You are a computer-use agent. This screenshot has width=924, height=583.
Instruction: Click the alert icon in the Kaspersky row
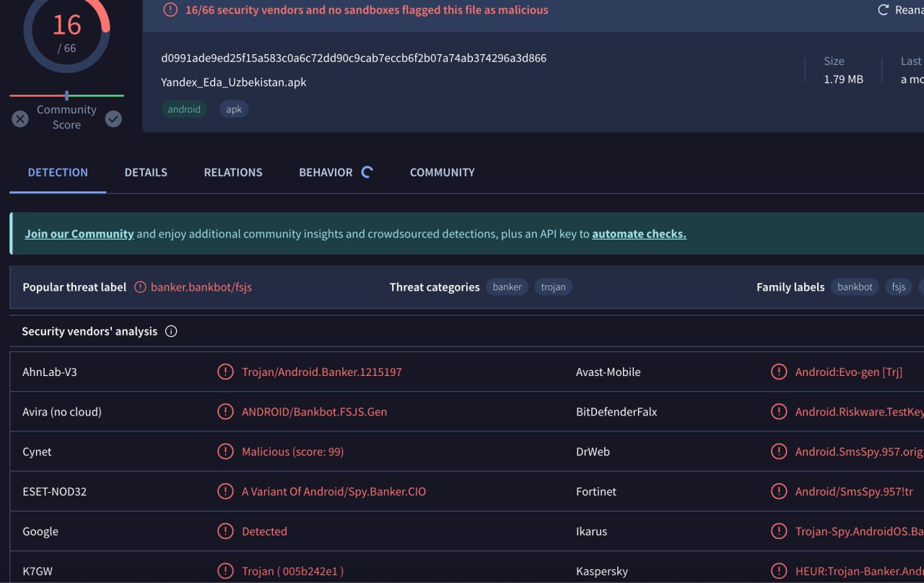pyautogui.click(x=779, y=571)
